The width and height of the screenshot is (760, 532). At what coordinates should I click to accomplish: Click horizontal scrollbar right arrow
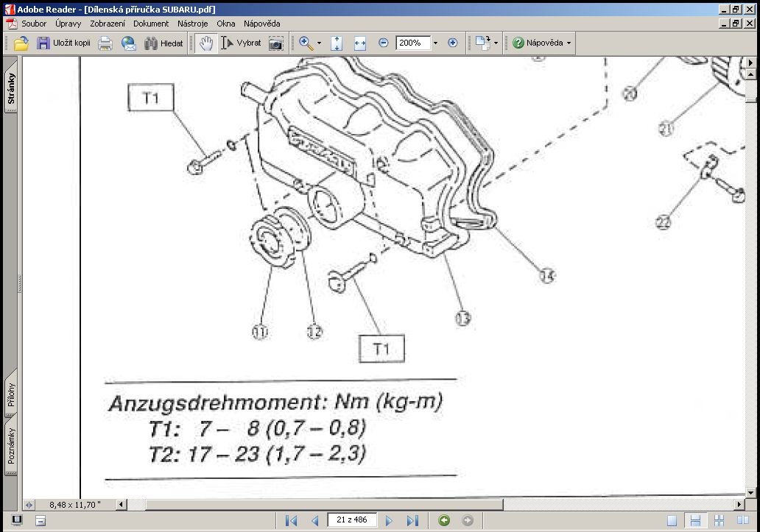[x=739, y=505]
